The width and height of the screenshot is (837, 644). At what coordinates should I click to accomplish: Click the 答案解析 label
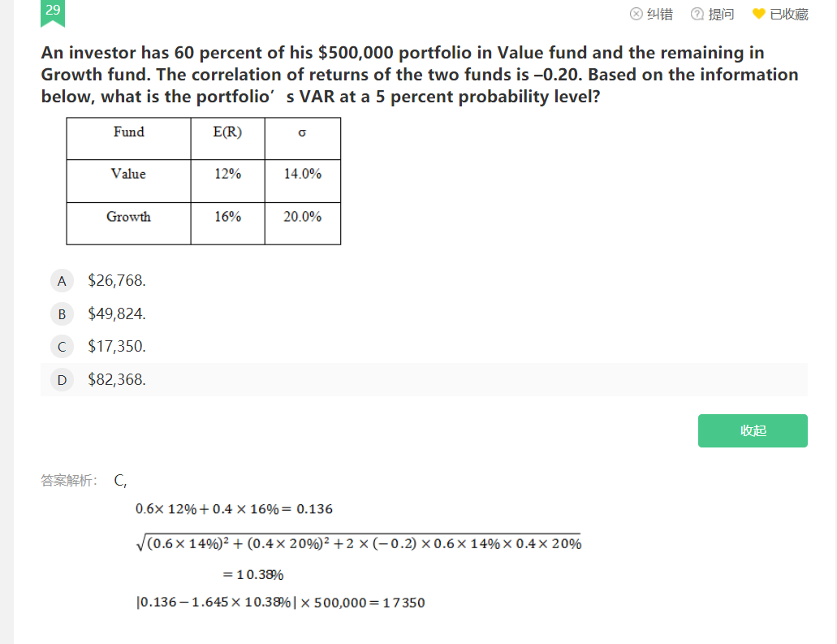[x=69, y=480]
